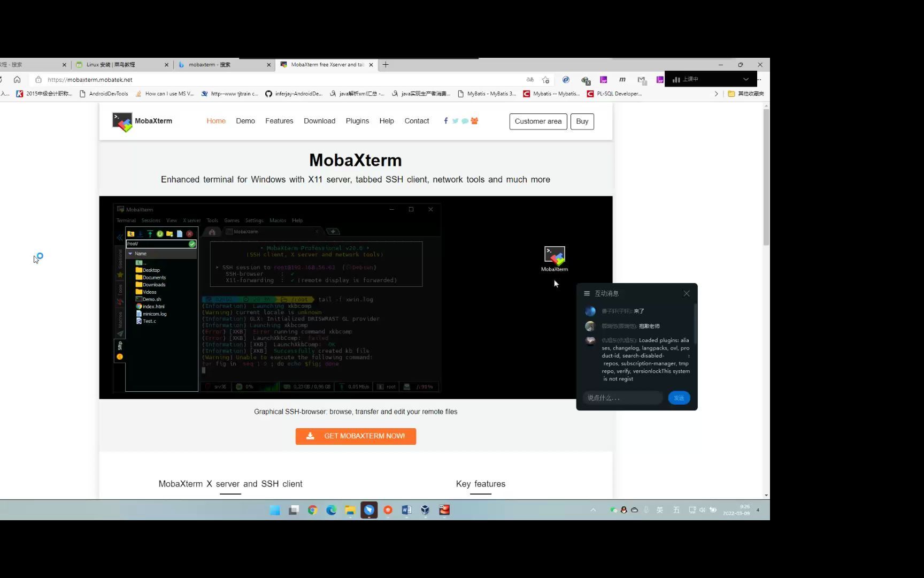924x578 pixels.
Task: Click the blue IE-mode extension icon
Action: tap(566, 79)
